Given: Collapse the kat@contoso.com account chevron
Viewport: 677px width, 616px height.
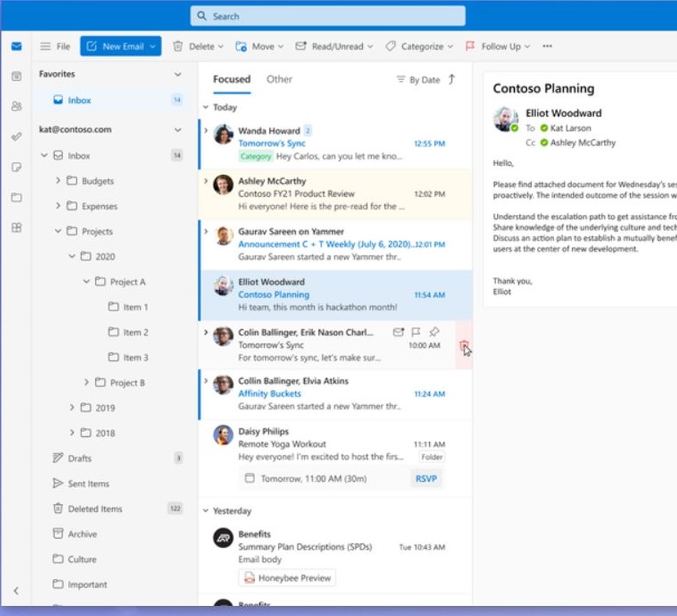Looking at the screenshot, I should [178, 129].
